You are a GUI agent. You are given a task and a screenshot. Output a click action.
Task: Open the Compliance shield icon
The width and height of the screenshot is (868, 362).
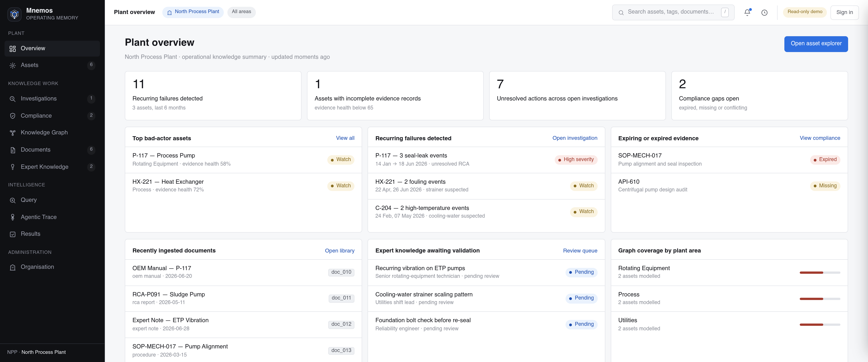tap(13, 116)
